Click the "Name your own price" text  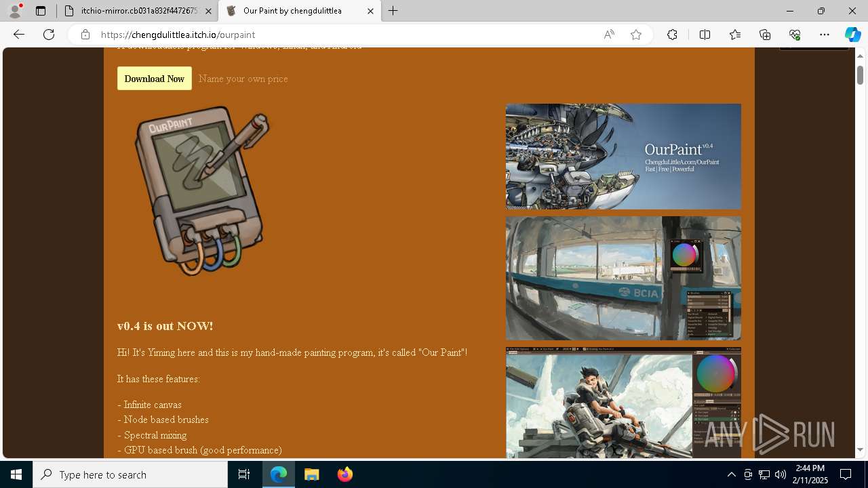pyautogui.click(x=243, y=79)
